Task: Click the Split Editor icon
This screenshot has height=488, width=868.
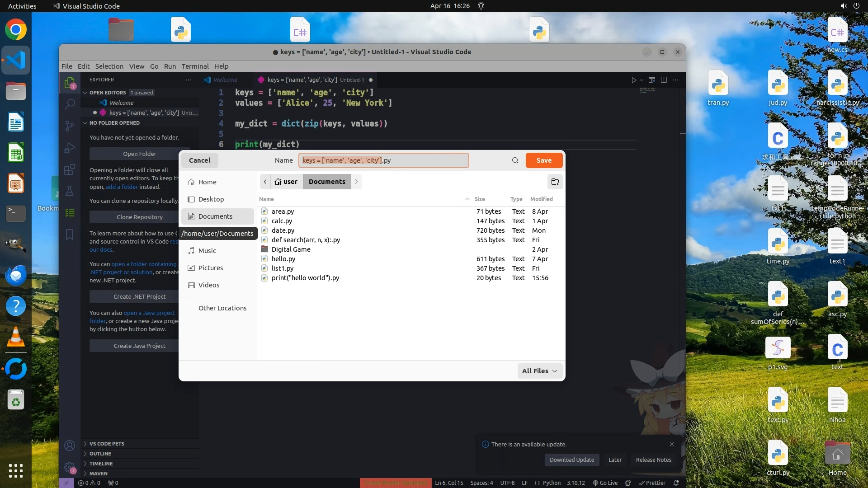Action: (x=664, y=80)
